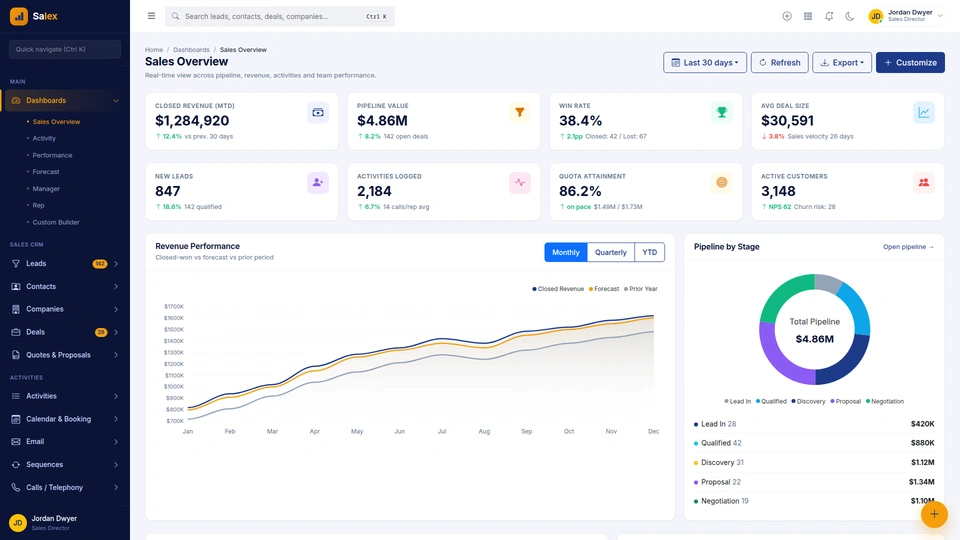Open the notifications bell
This screenshot has width=960, height=540.
point(829,17)
